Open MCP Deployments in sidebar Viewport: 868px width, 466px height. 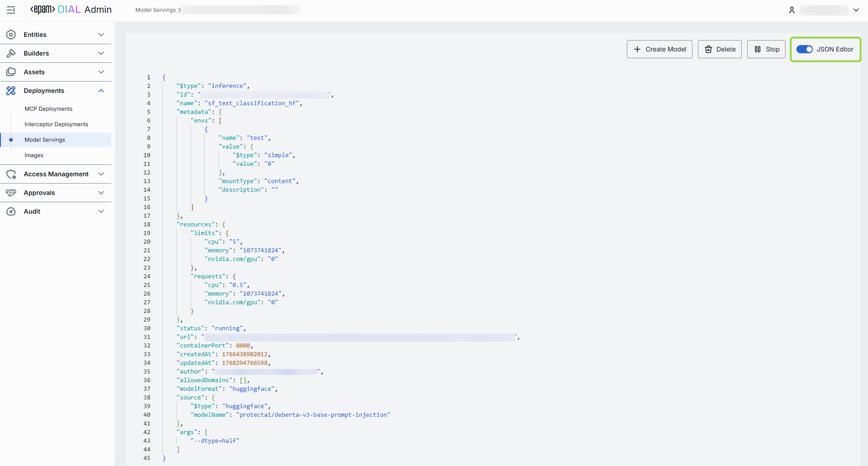(48, 109)
